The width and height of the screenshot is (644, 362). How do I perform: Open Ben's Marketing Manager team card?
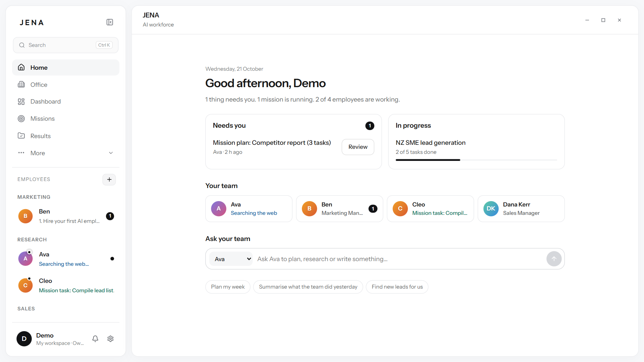[339, 208]
